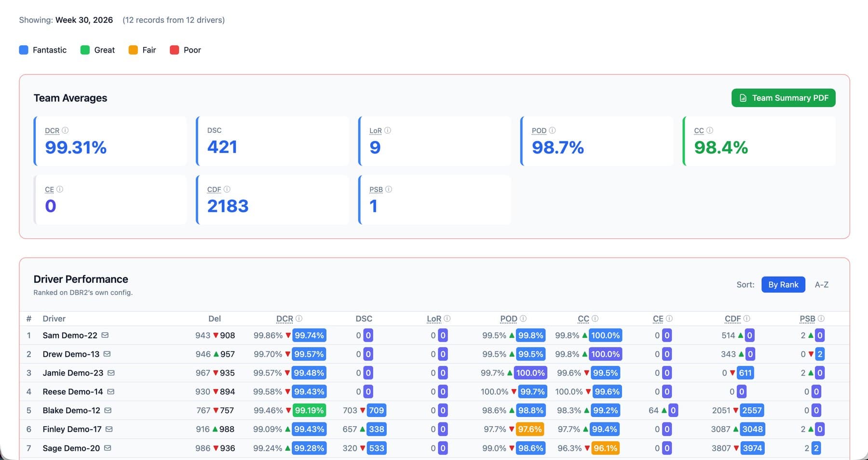Click the info icon on the PSB average card

(x=389, y=189)
